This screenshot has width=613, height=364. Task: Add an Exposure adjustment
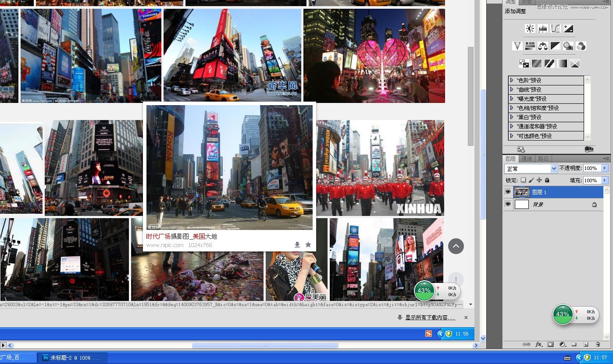[x=568, y=29]
